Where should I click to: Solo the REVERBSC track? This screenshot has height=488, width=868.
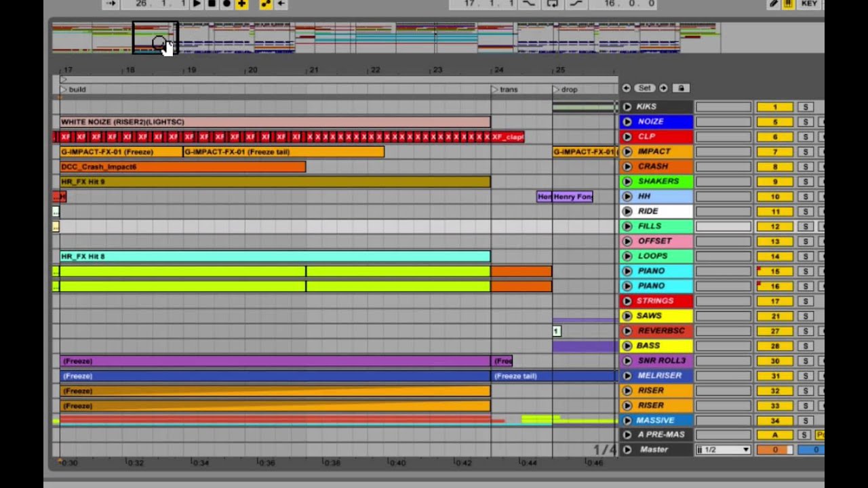[x=806, y=331]
